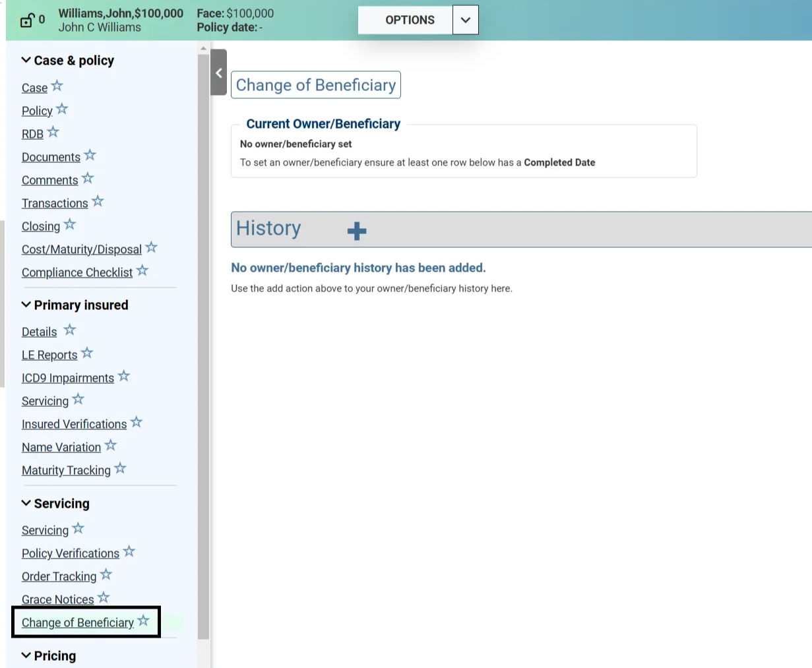Click the plus icon to add history
The height and width of the screenshot is (668, 812).
click(357, 231)
